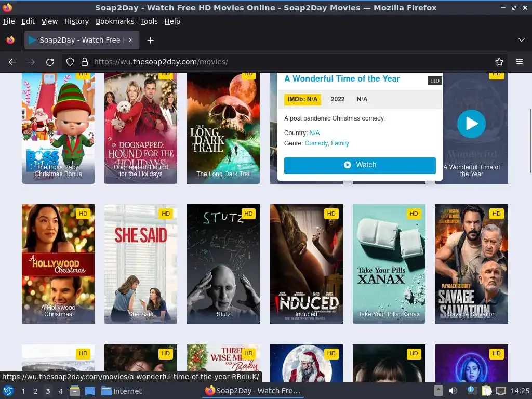The width and height of the screenshot is (532, 399).
Task: Open Firefox View pinned icon
Action: [x=10, y=40]
